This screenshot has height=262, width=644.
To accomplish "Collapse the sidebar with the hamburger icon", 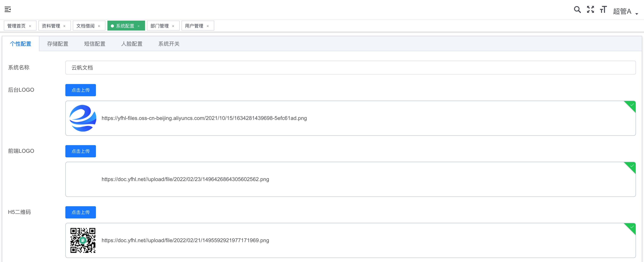I will click(x=8, y=10).
